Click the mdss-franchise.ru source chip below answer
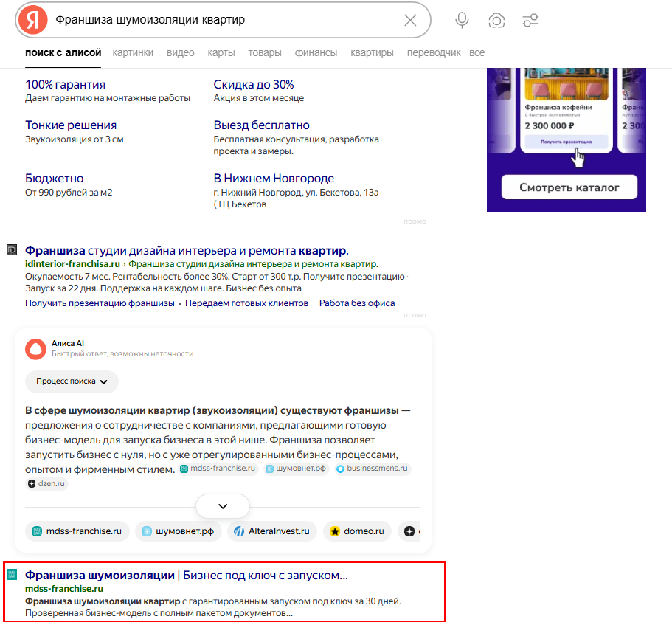Viewport: 672px width, 622px height. point(77,531)
